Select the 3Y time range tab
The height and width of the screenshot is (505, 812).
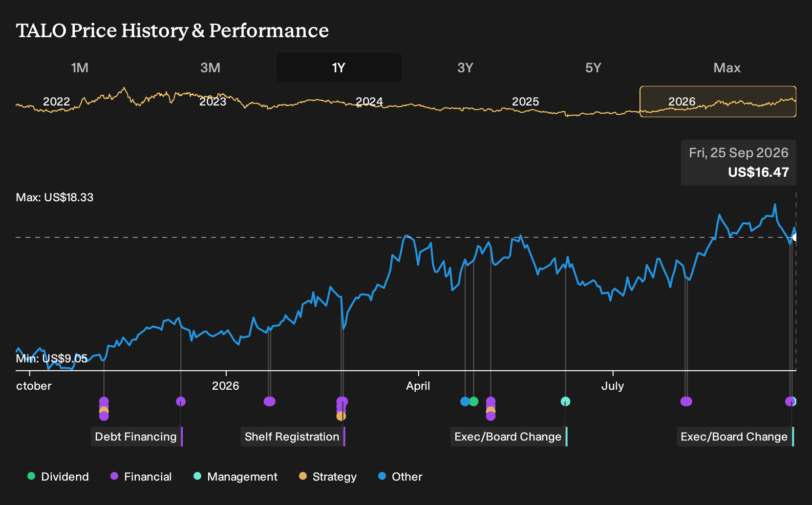coord(465,68)
